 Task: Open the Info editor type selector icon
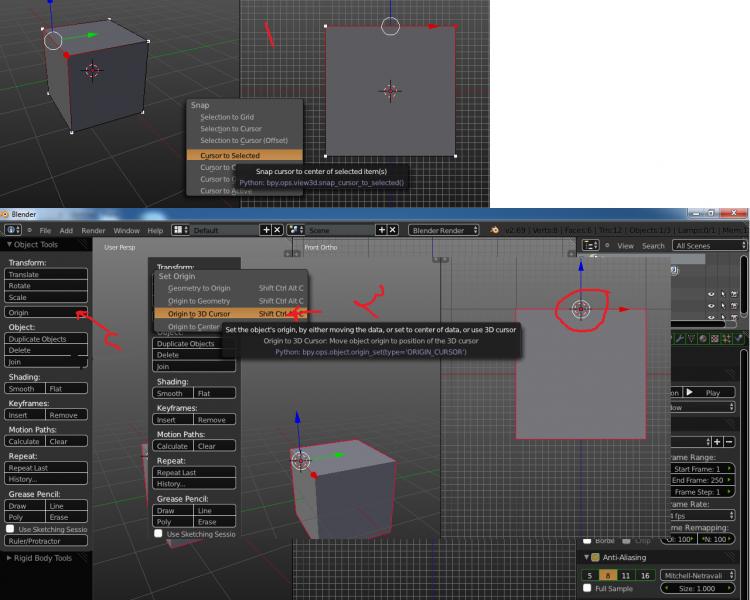pyautogui.click(x=13, y=230)
